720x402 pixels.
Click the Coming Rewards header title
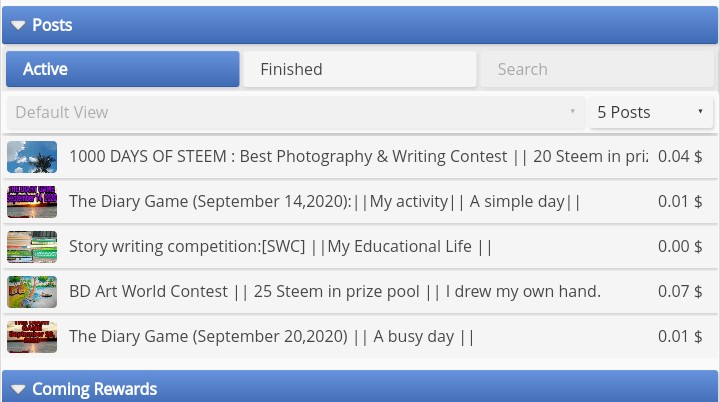(x=95, y=389)
